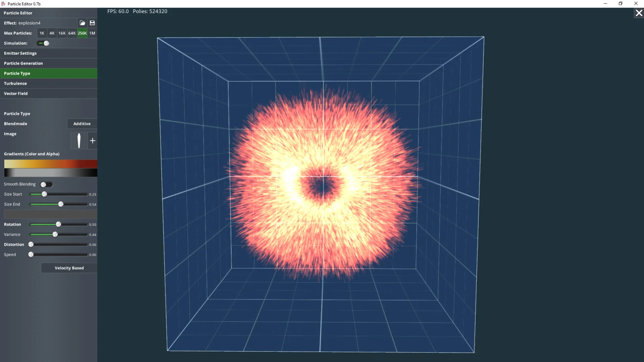The width and height of the screenshot is (644, 362).
Task: Set Max Particles to 64K
Action: coord(72,33)
